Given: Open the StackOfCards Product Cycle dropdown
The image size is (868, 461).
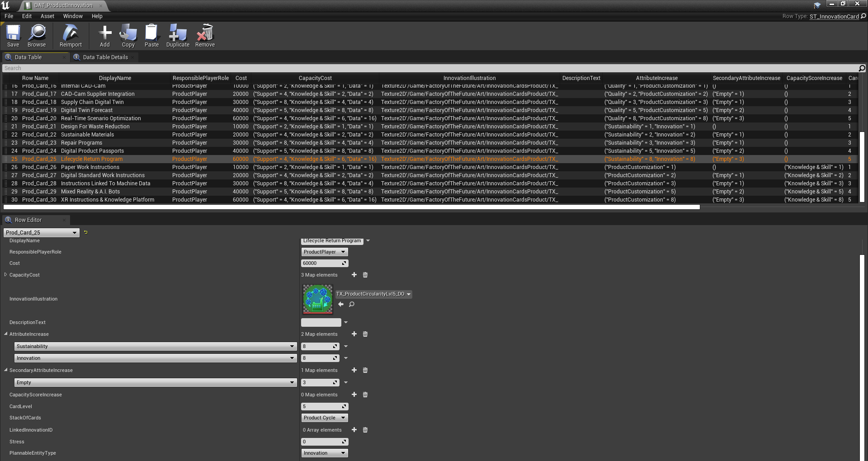Looking at the screenshot, I should [x=324, y=418].
